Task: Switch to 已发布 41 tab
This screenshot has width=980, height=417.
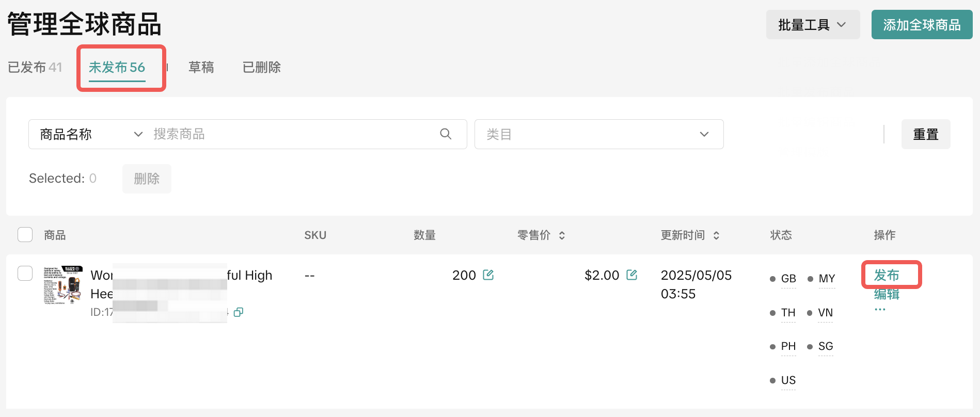Action: (35, 67)
